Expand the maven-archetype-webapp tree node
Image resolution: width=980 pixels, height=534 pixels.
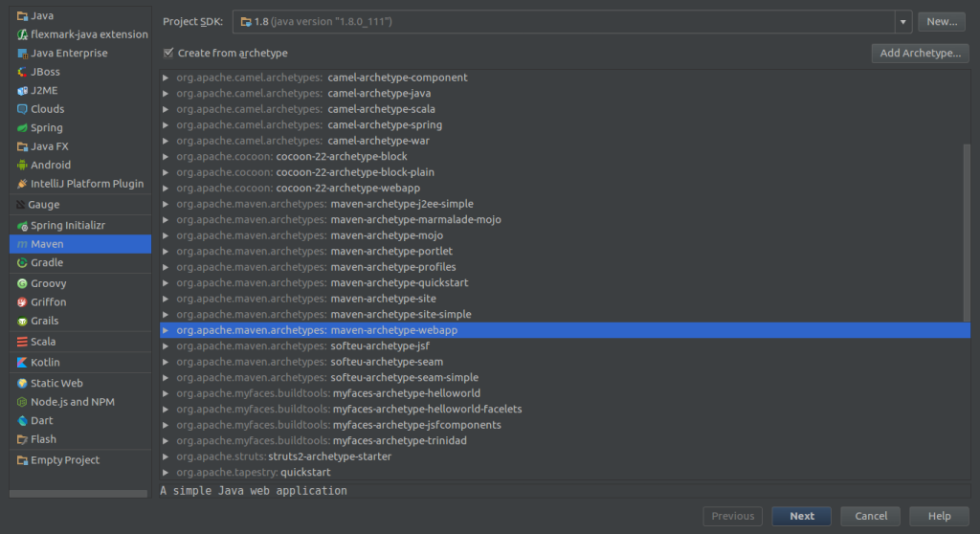(x=167, y=330)
